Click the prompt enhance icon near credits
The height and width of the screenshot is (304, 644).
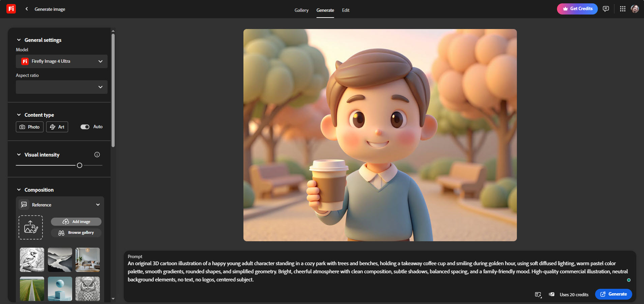tap(538, 295)
